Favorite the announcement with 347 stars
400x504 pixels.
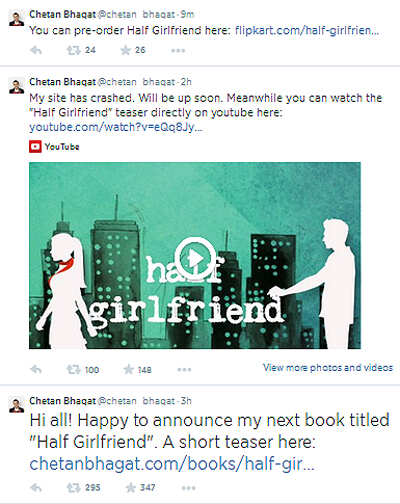coord(131,488)
